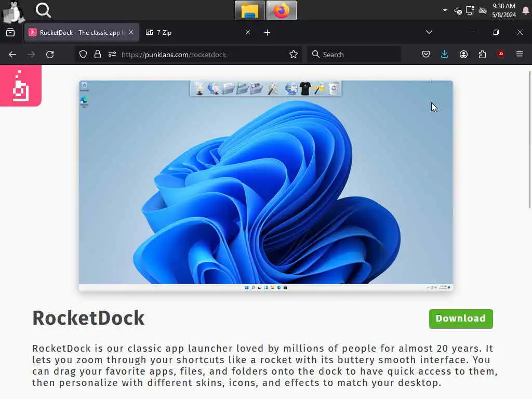532x399 pixels.
Task: Open the Firefox View icon
Action: pyautogui.click(x=10, y=33)
